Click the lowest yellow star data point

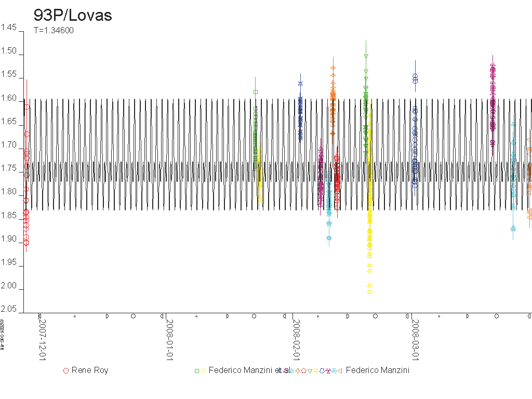[369, 292]
